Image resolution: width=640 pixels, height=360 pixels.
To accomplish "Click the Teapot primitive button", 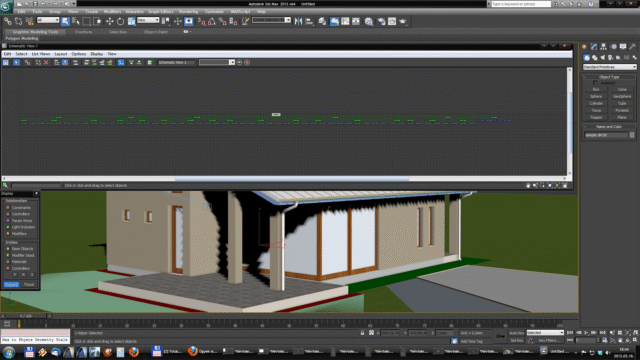I will click(596, 117).
